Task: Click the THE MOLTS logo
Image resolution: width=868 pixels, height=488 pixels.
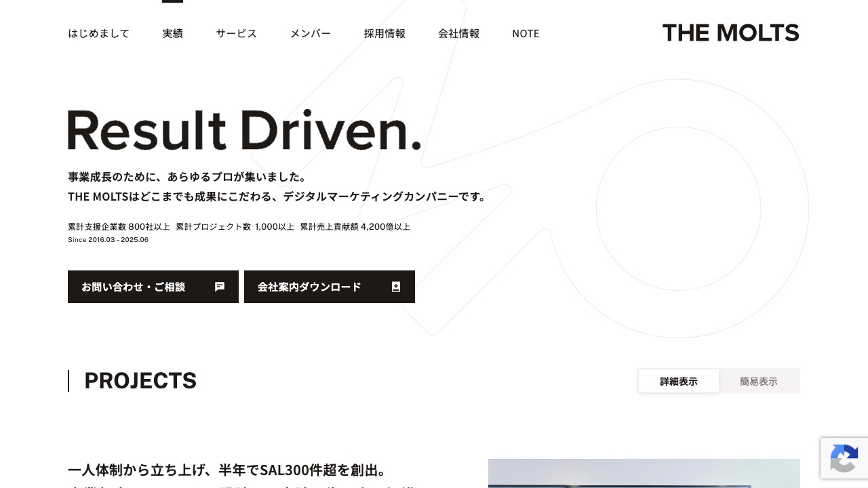Action: coord(731,33)
